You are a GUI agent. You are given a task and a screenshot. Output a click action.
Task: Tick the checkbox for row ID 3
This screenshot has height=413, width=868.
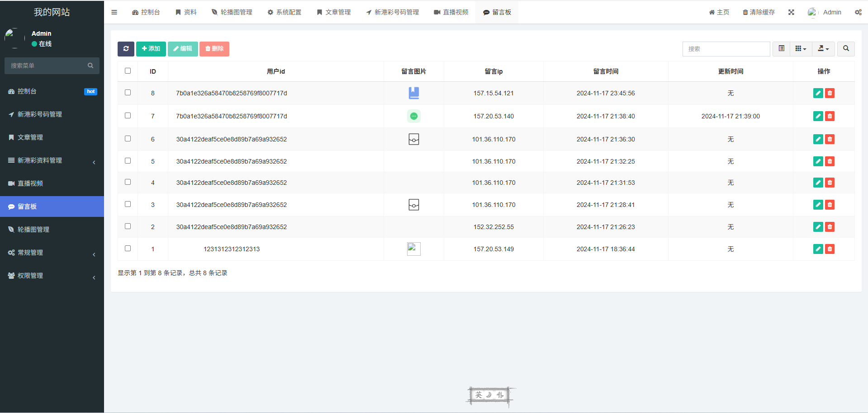[128, 204]
